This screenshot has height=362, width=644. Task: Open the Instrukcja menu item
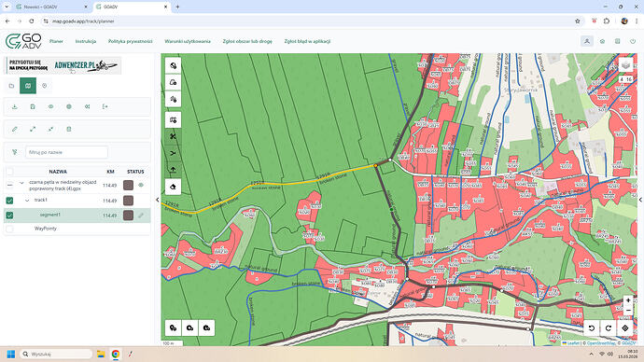pos(86,41)
